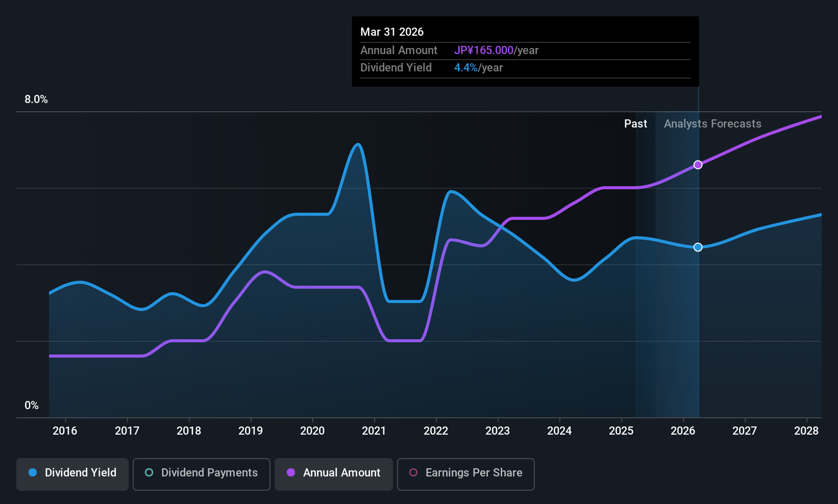Screen dimensions: 838x504
Task: Click the 2028 x-axis year label
Action: tap(806, 431)
